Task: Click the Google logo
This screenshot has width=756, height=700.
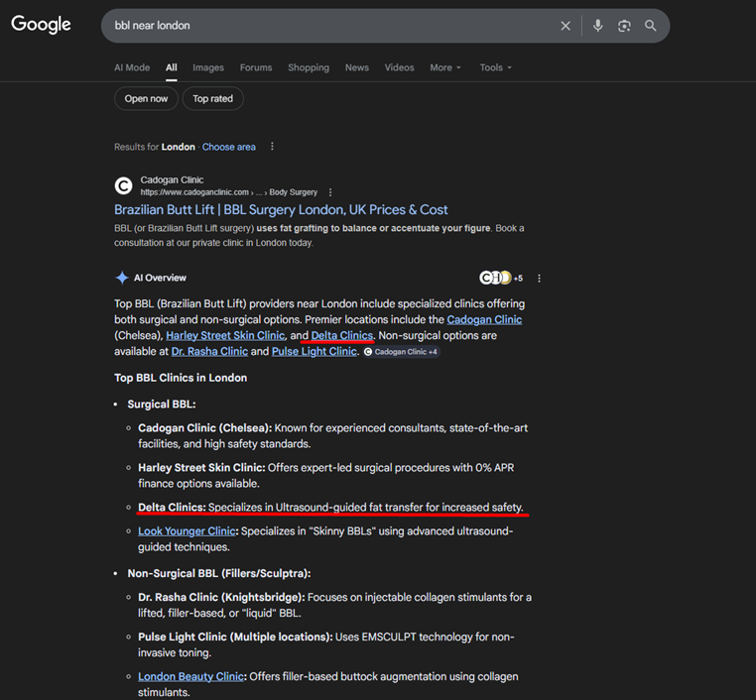Action: (41, 25)
